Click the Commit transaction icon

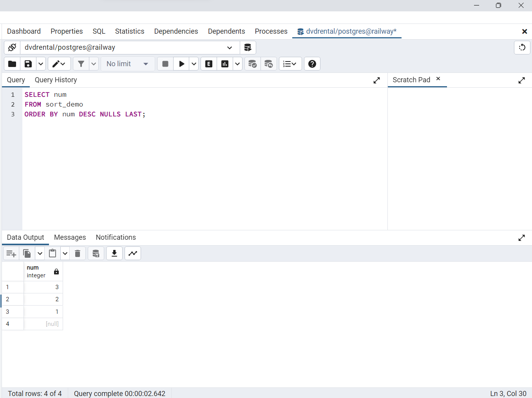click(253, 64)
